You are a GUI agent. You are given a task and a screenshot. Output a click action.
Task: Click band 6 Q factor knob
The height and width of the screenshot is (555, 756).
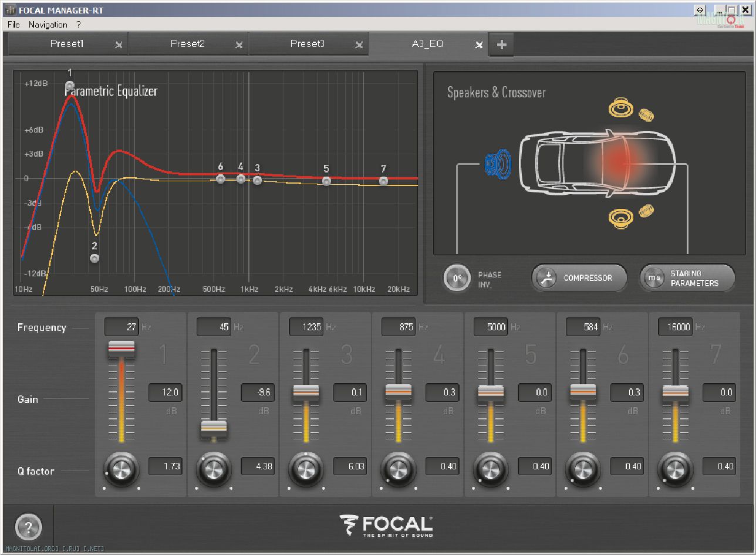583,469
